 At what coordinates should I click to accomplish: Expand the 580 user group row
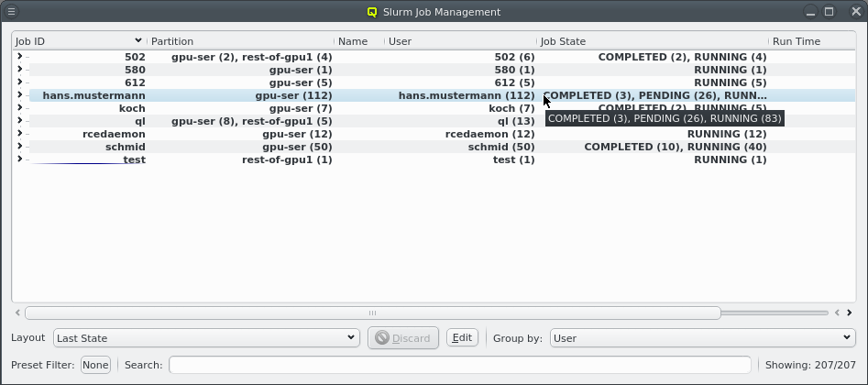20,70
